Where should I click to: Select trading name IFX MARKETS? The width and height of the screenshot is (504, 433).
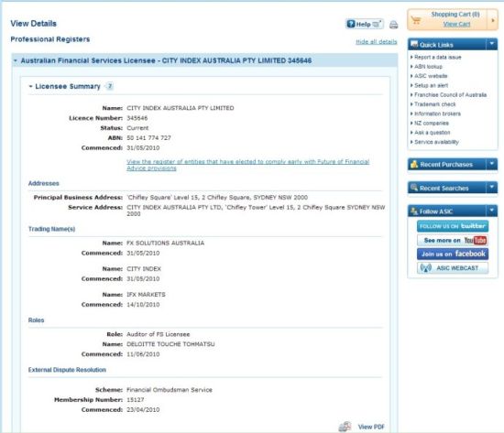click(x=146, y=295)
